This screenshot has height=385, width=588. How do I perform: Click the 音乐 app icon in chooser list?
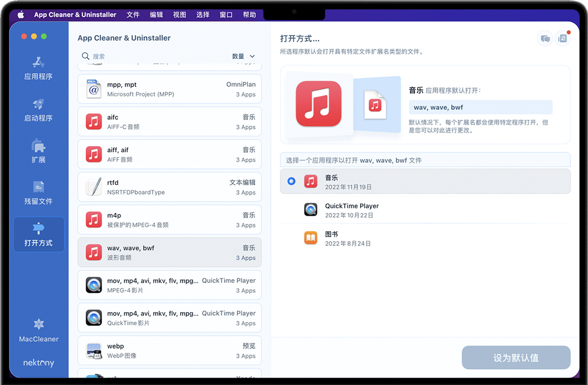click(311, 181)
